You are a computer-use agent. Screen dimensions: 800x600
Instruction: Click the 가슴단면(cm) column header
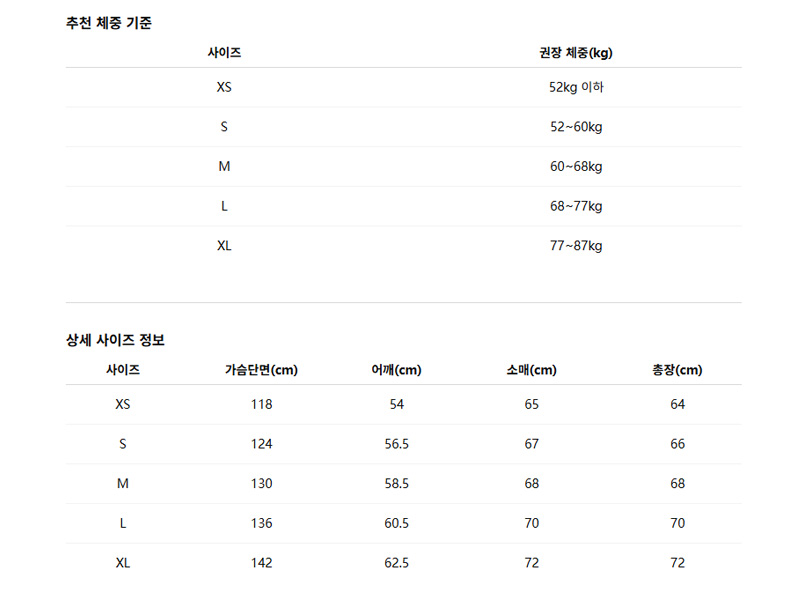click(x=261, y=370)
